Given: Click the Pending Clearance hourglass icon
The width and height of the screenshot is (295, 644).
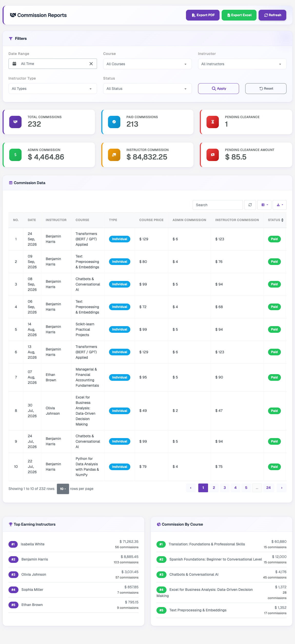Looking at the screenshot, I should pyautogui.click(x=213, y=122).
